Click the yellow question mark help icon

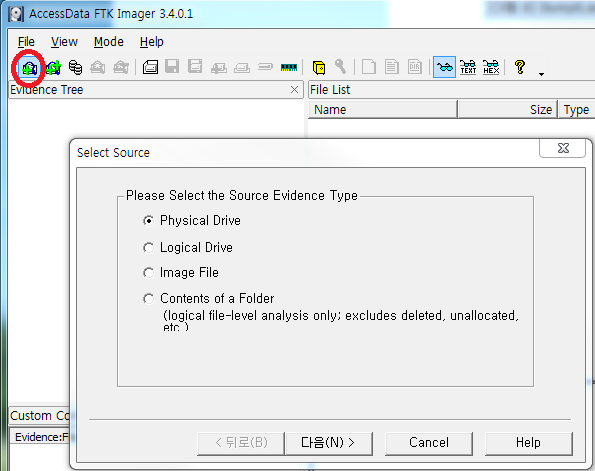tap(520, 67)
